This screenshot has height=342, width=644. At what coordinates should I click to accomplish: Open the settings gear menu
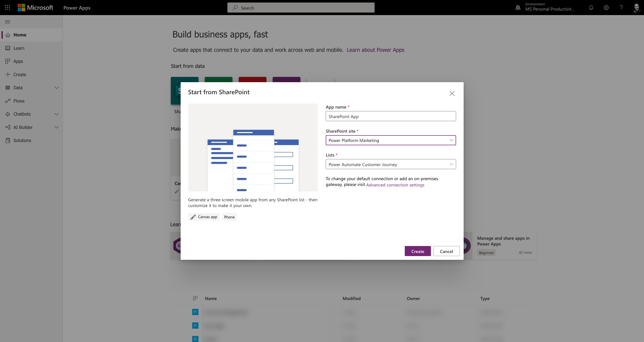coord(606,8)
